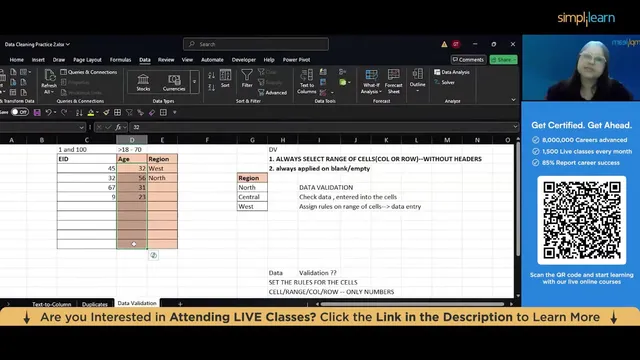640x360 pixels.
Task: Click the horizontal scrollbar thumb
Action: pos(412,304)
